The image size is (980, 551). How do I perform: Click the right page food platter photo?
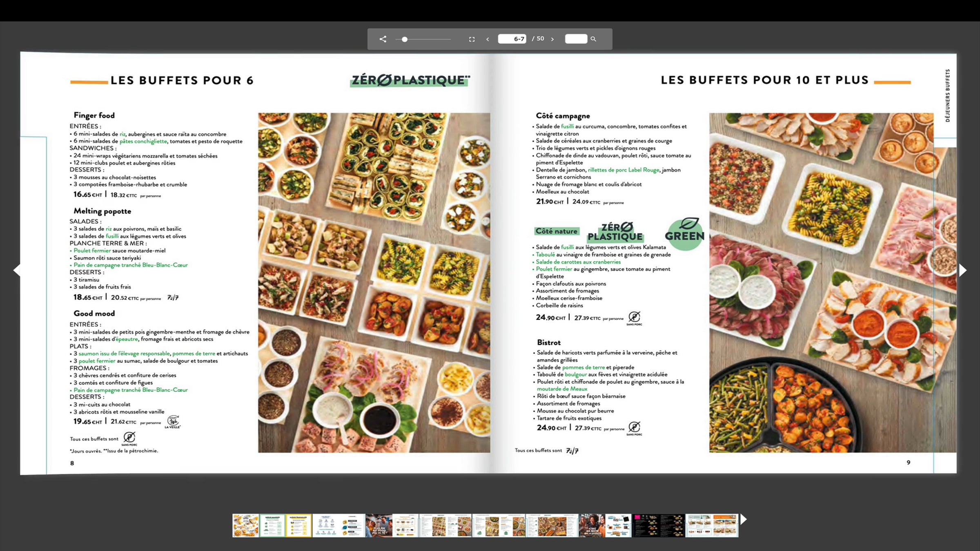833,282
